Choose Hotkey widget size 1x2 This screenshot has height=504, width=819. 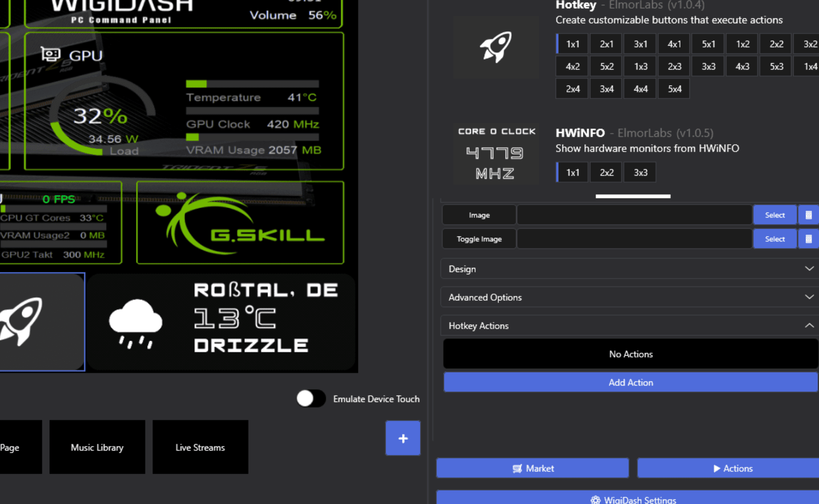pos(742,44)
